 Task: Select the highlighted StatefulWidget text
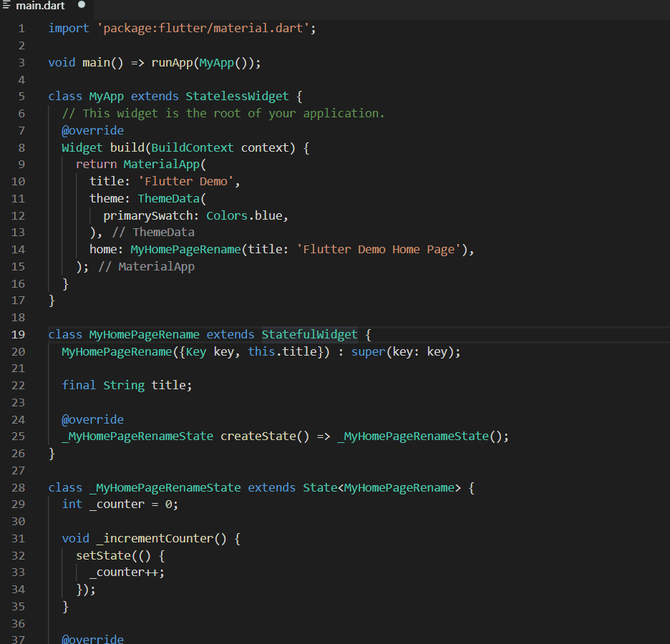tap(309, 334)
